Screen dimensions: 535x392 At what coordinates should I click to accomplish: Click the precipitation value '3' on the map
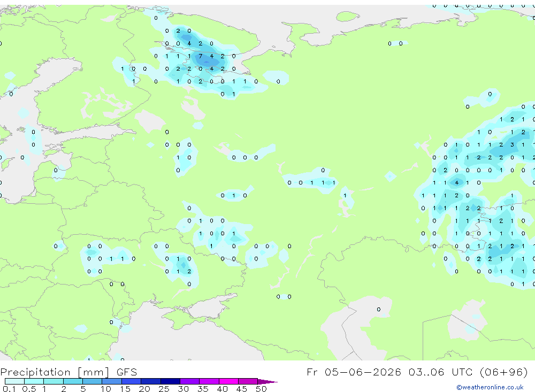pos(512,144)
